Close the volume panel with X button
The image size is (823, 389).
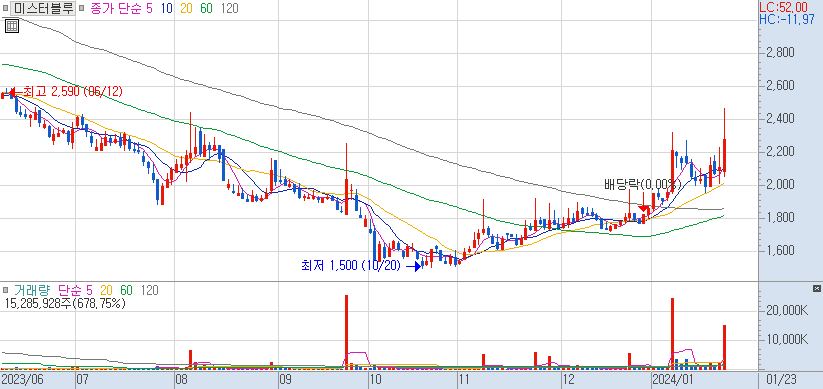click(816, 289)
